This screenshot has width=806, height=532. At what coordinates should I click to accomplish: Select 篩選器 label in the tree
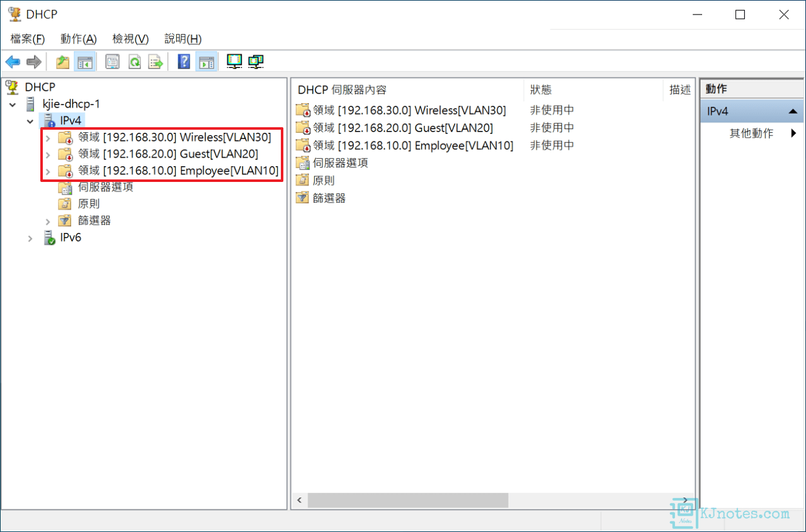(94, 220)
